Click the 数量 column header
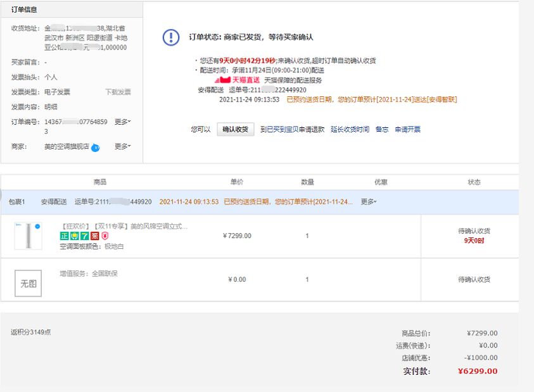The width and height of the screenshot is (534, 392). pyautogui.click(x=307, y=182)
